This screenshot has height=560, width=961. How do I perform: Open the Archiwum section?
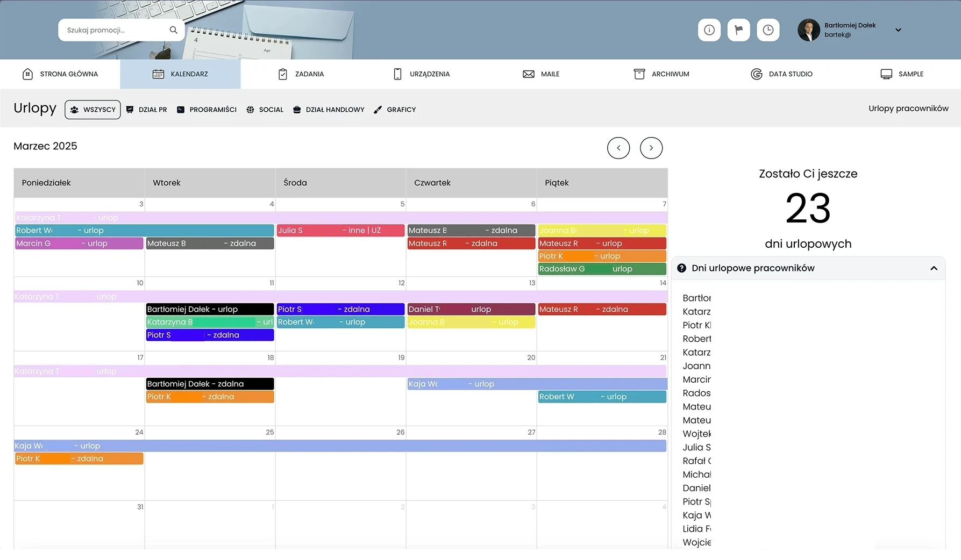click(x=661, y=74)
